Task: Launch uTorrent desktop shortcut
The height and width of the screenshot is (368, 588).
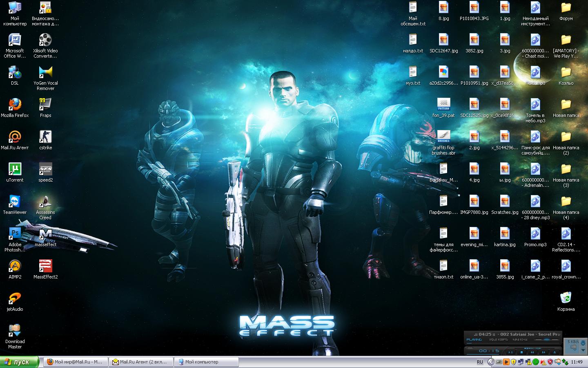Action: click(x=15, y=172)
